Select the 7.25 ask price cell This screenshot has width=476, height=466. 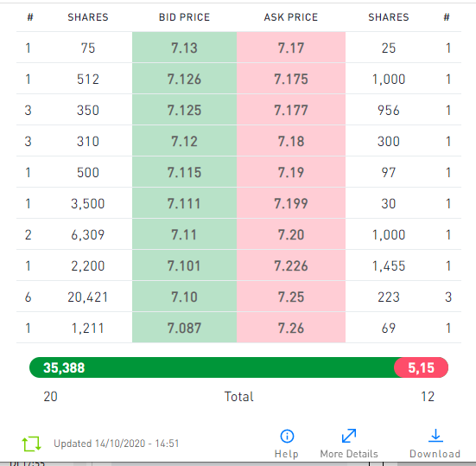click(x=291, y=297)
